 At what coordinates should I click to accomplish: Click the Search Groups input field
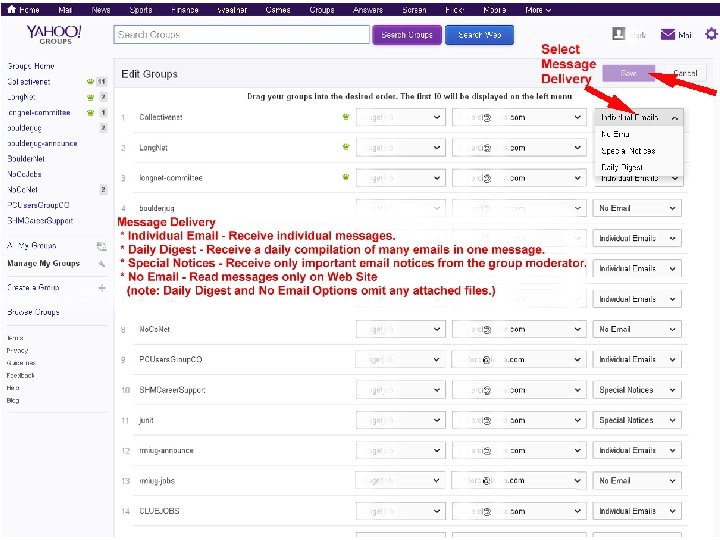tap(242, 34)
